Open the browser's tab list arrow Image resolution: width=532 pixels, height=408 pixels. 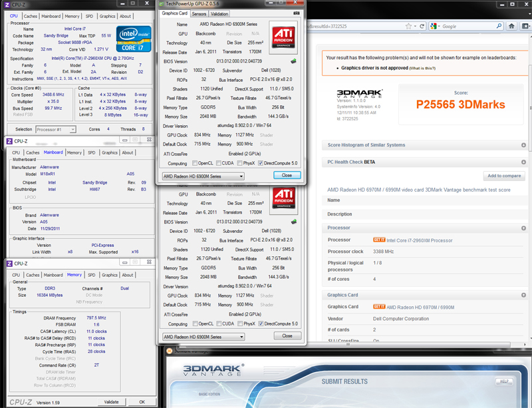click(529, 14)
